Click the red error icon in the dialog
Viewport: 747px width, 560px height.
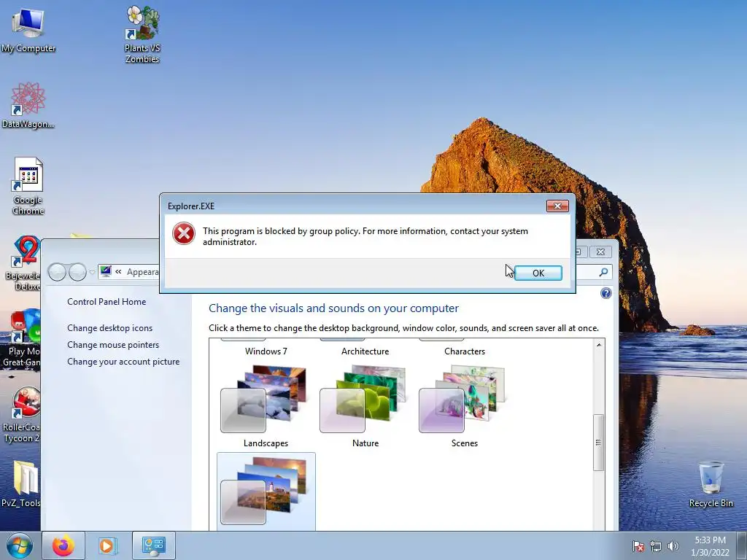(x=183, y=233)
